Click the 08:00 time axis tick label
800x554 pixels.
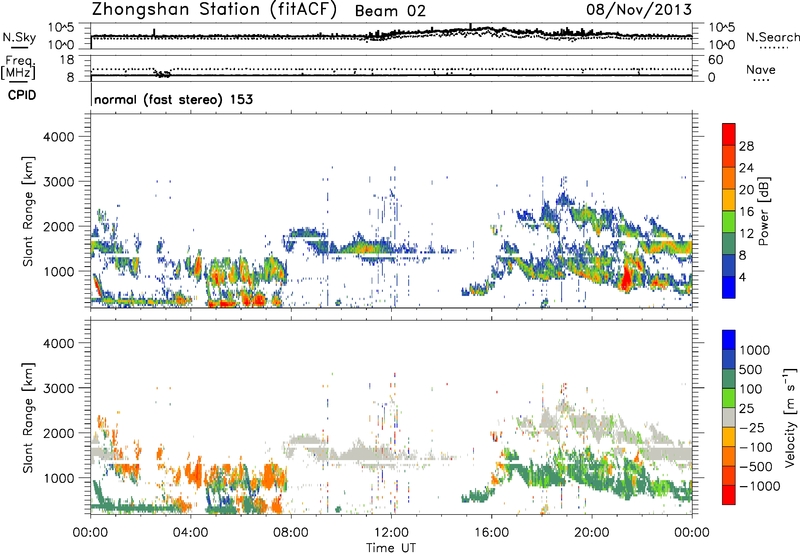click(291, 533)
